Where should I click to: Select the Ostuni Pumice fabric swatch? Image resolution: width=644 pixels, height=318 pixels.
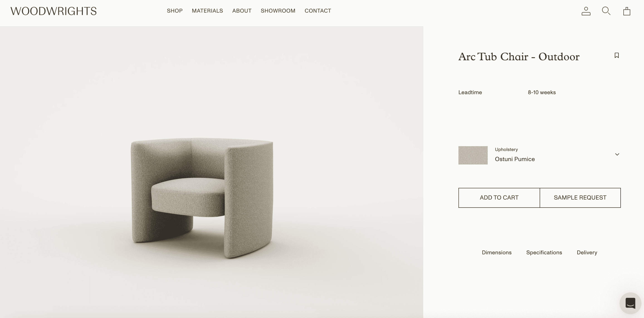pos(473,155)
